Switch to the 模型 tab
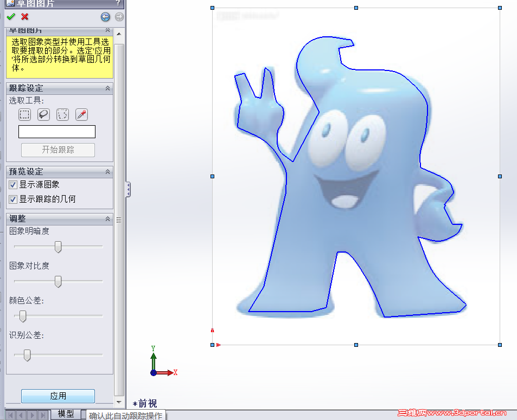 pyautogui.click(x=66, y=413)
